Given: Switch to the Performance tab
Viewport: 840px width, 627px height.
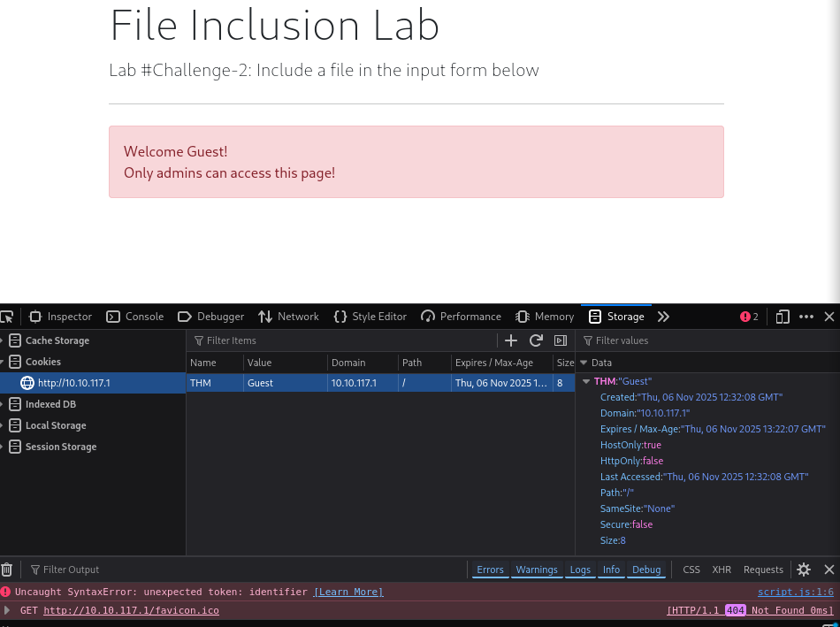Looking at the screenshot, I should [x=462, y=317].
